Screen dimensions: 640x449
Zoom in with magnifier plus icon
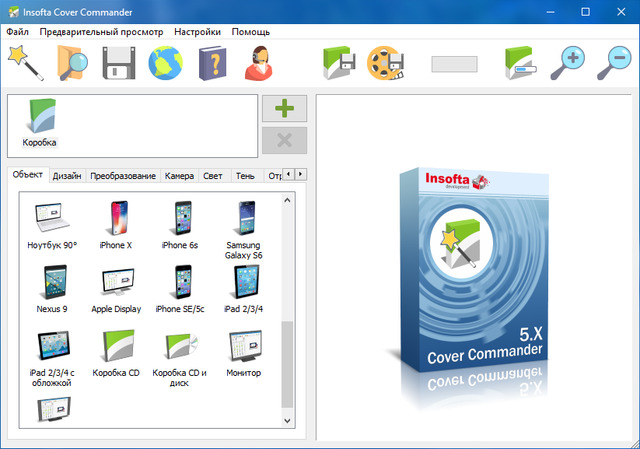[x=571, y=63]
